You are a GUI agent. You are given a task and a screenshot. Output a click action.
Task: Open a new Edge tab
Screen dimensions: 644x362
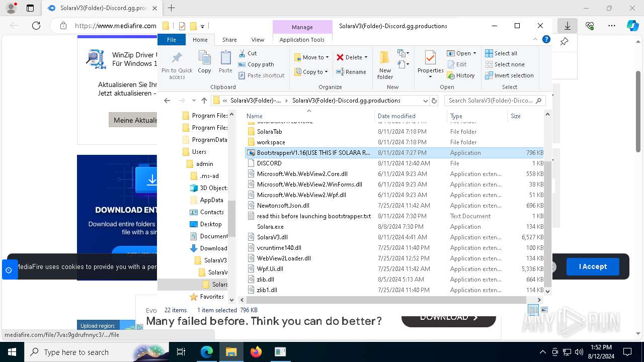(171, 8)
